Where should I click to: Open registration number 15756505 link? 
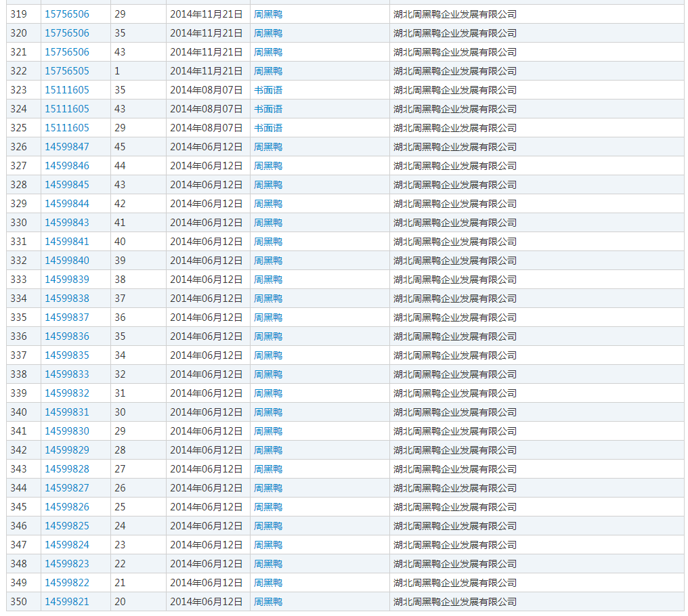(x=67, y=71)
